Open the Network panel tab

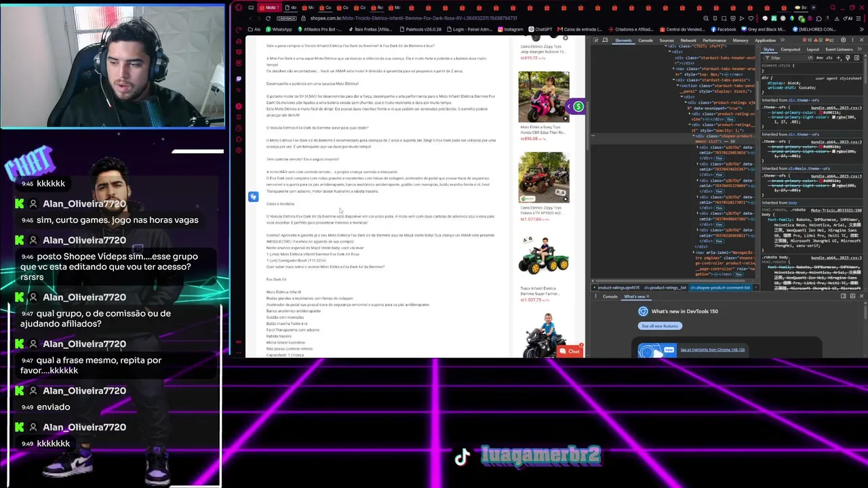coord(688,41)
